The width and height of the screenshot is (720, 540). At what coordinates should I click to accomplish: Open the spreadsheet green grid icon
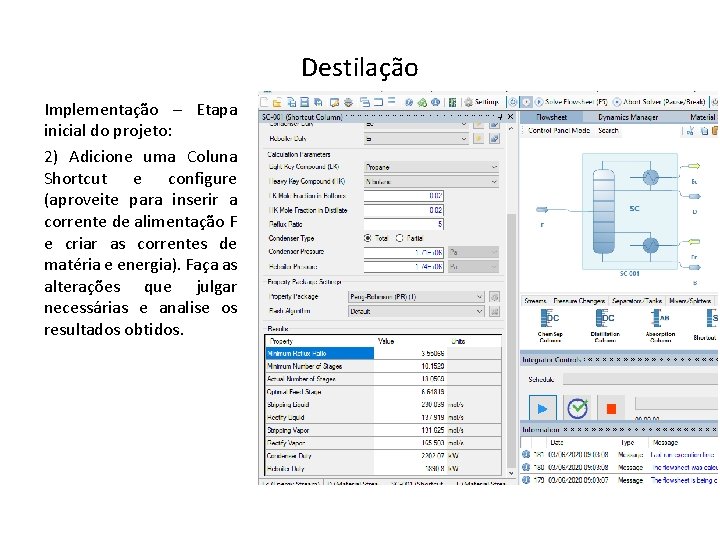coord(452,102)
